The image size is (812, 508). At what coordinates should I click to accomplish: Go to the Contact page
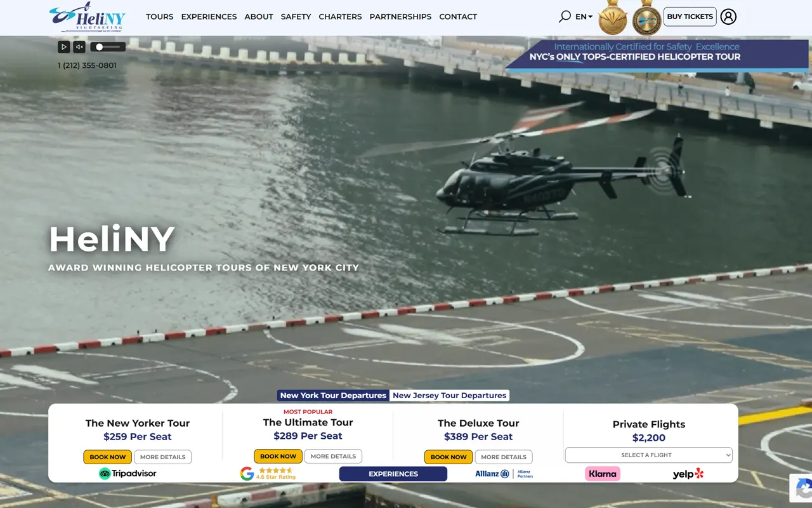[458, 17]
